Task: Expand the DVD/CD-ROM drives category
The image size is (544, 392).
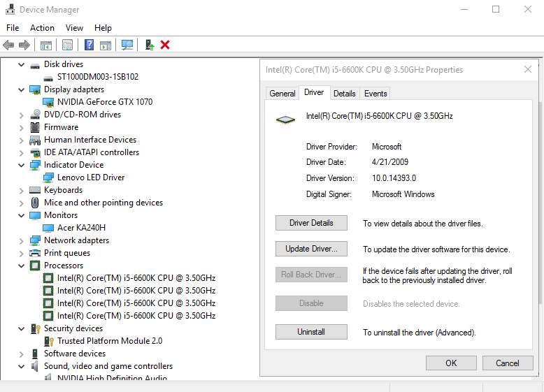Action: point(22,115)
